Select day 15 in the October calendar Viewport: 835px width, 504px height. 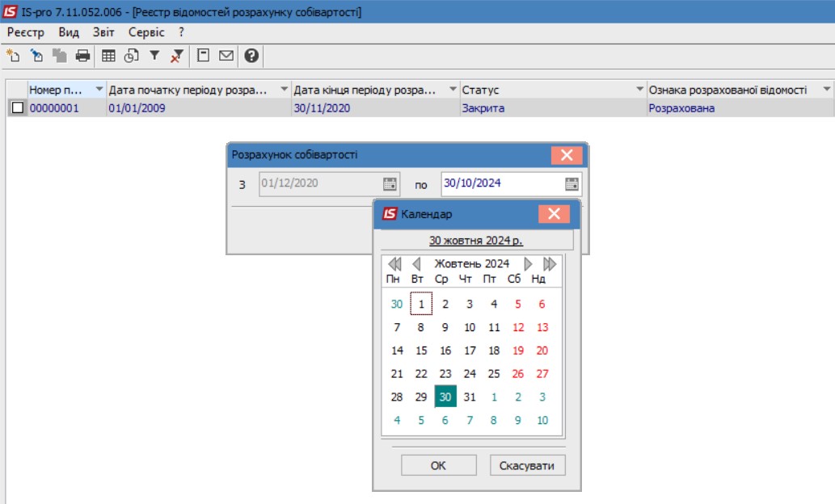coord(421,351)
